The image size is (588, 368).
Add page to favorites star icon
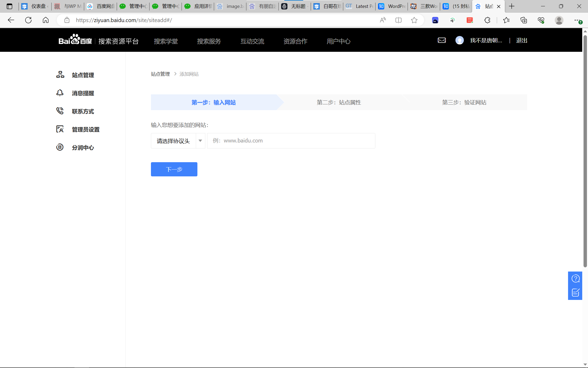click(x=414, y=20)
